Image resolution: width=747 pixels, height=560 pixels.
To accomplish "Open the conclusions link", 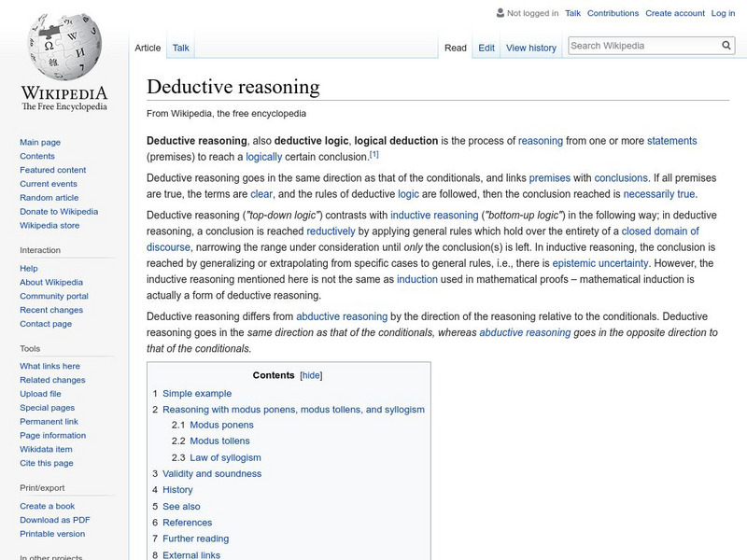I will pos(621,178).
